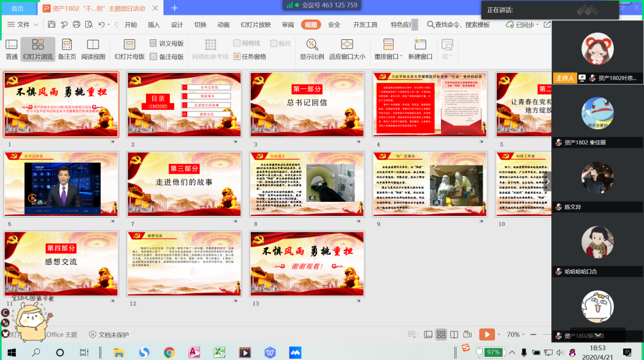Select slide 2 目录 contents thumbnail
The width and height of the screenshot is (644, 360).
pyautogui.click(x=184, y=105)
